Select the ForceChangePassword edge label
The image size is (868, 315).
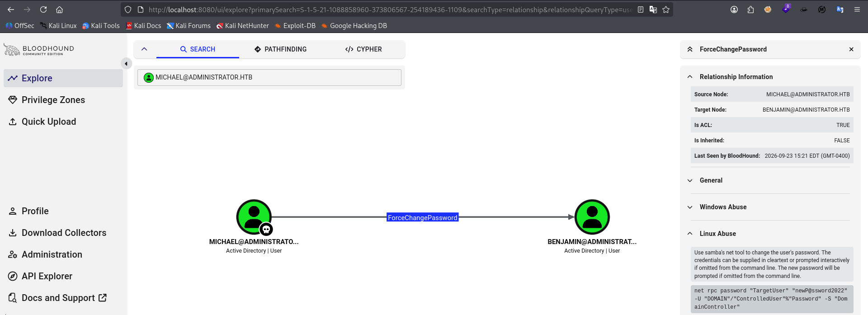click(x=423, y=217)
